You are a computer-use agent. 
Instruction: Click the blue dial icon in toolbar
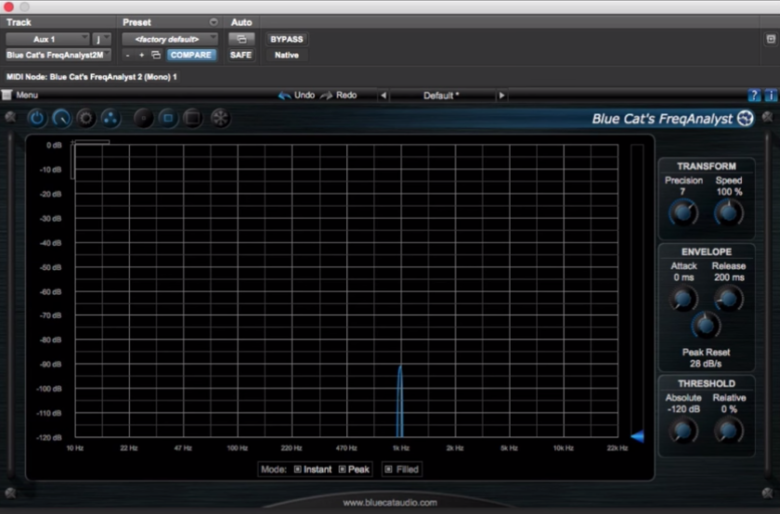[x=61, y=118]
